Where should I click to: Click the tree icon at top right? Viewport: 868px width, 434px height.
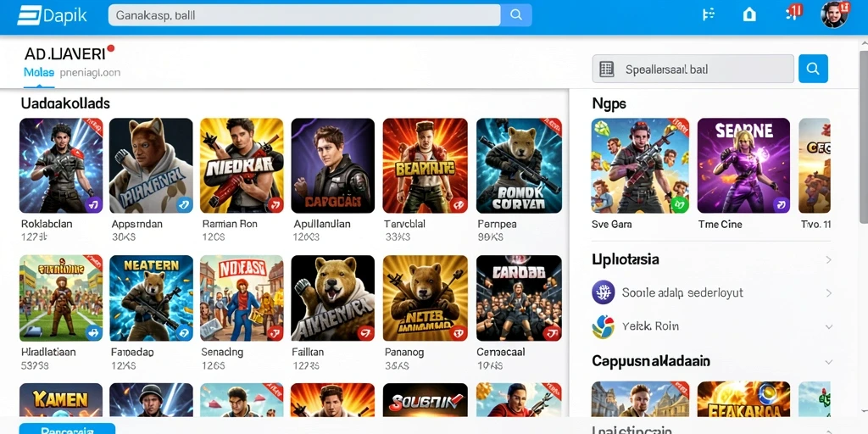708,15
